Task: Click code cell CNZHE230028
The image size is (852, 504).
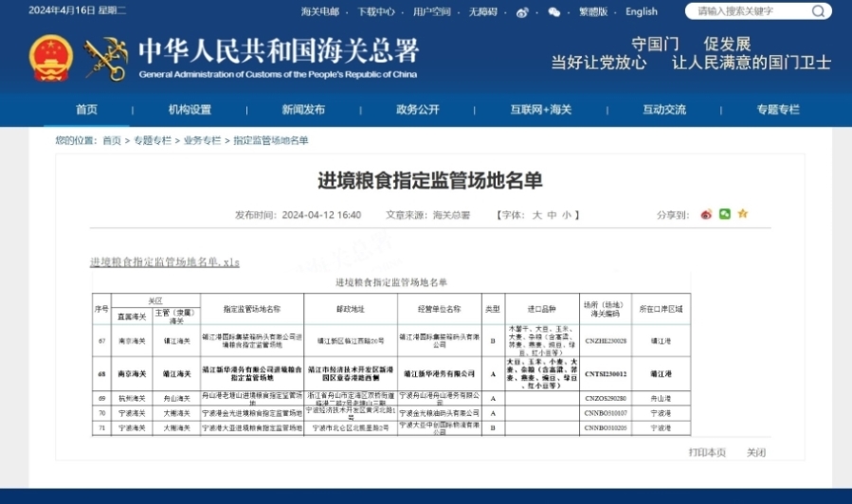Action: pyautogui.click(x=606, y=341)
